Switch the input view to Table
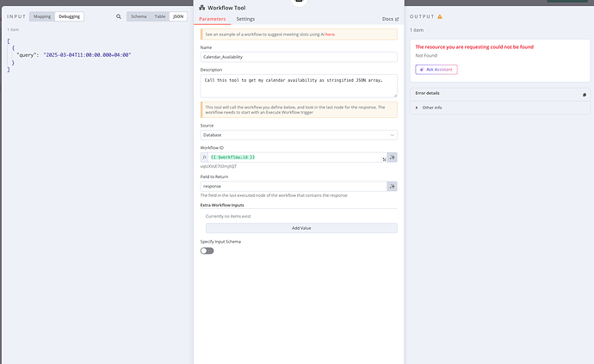The height and width of the screenshot is (364, 594). coord(160,16)
